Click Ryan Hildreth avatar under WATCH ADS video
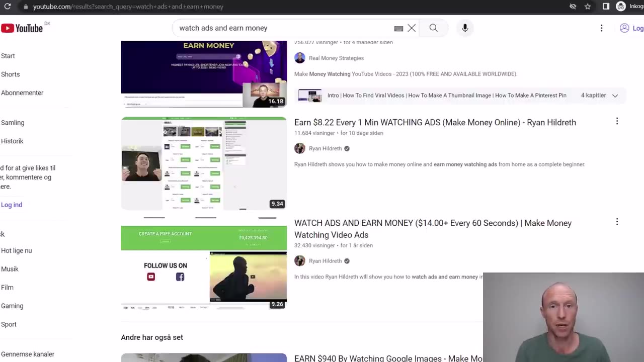The image size is (644, 362). (300, 261)
